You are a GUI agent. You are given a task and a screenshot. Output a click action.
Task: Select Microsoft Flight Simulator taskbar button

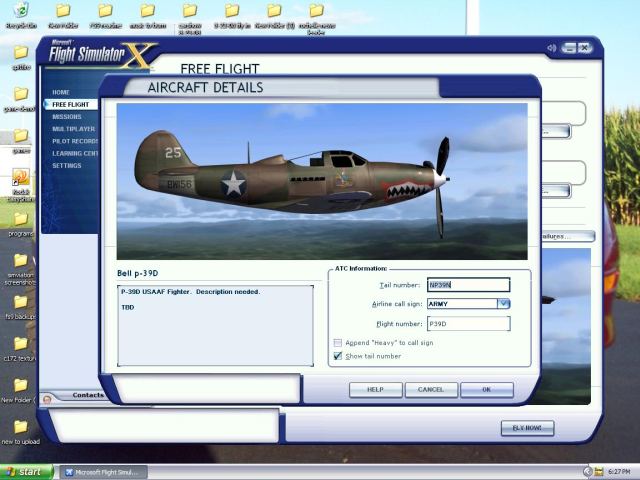tap(104, 472)
